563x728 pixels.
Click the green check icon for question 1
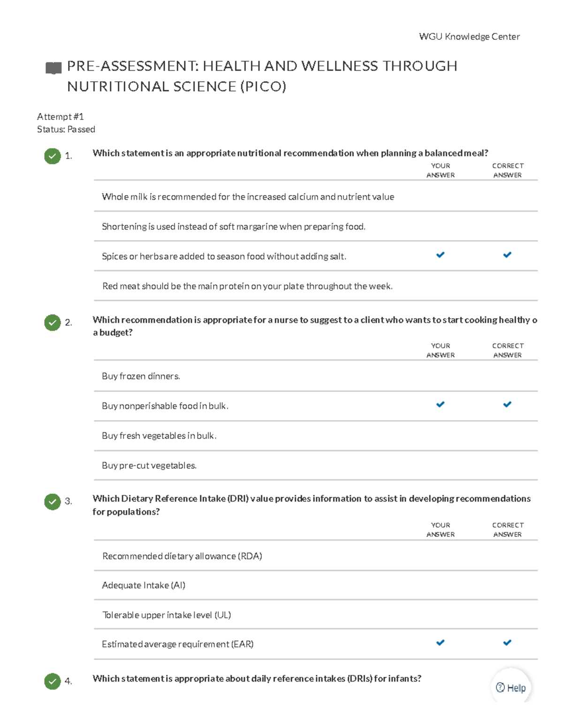tap(53, 156)
